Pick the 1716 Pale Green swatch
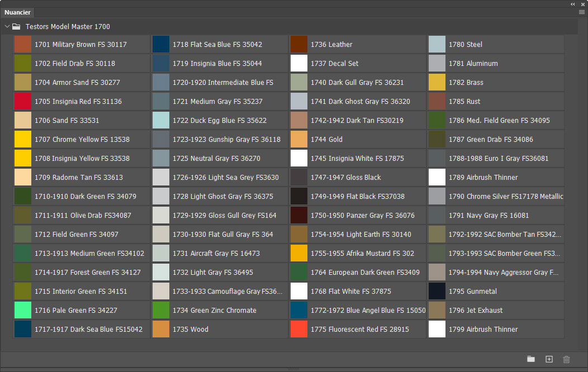Image resolution: width=588 pixels, height=372 pixels. (23, 311)
